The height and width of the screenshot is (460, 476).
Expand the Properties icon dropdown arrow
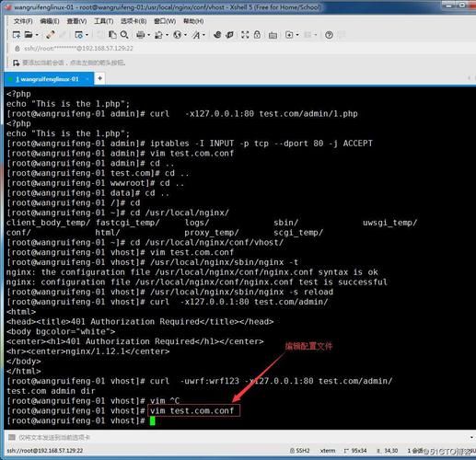pos(87,35)
